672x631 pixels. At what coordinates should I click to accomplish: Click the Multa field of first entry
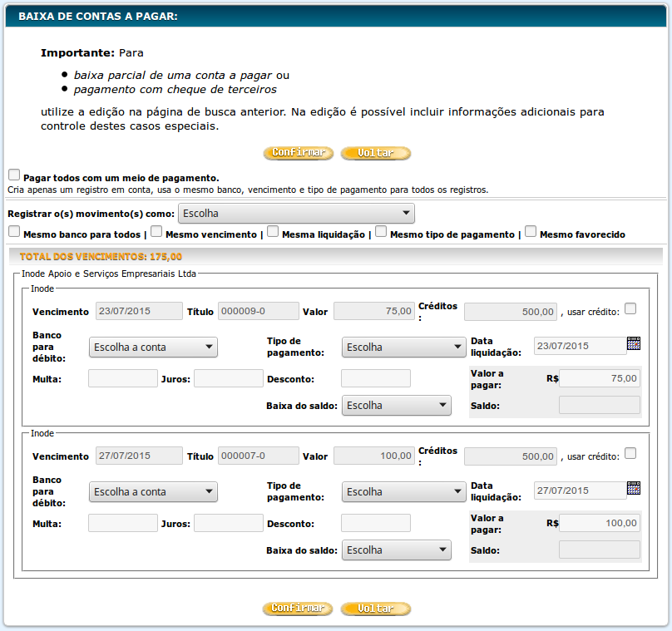pyautogui.click(x=122, y=379)
